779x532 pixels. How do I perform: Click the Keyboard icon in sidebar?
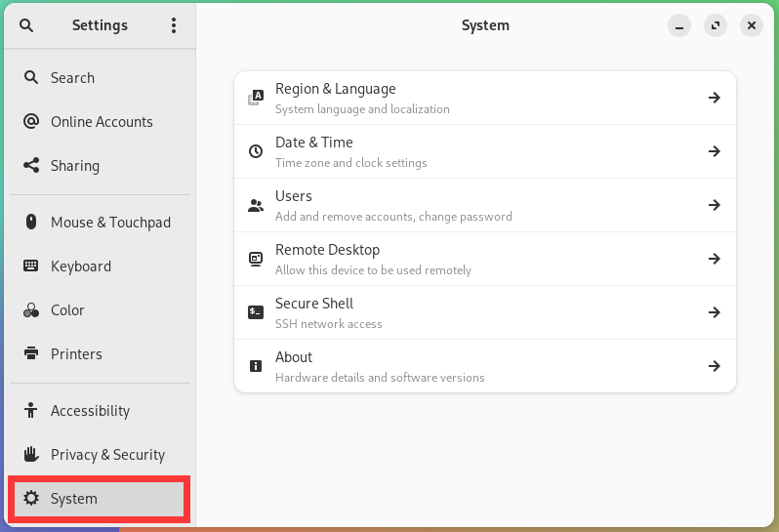click(31, 266)
